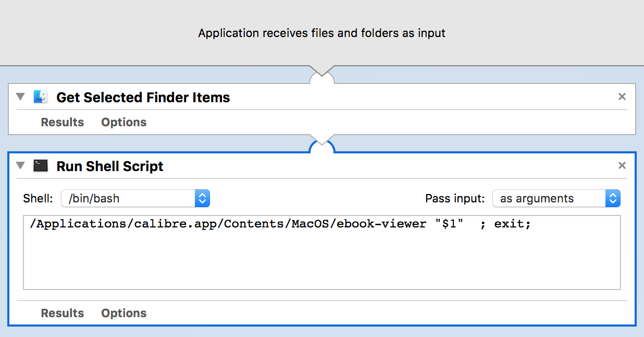Open the Pass input dropdown

[x=556, y=198]
